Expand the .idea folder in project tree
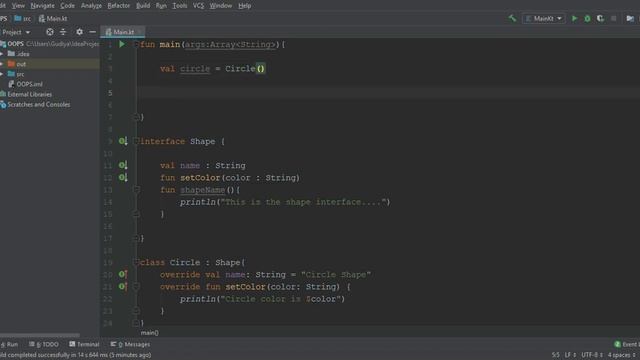Screen dimensions: 640x360 point(2,54)
